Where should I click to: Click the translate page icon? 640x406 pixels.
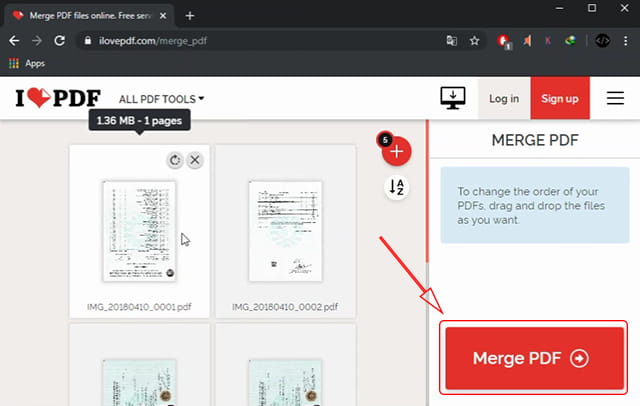(x=451, y=41)
